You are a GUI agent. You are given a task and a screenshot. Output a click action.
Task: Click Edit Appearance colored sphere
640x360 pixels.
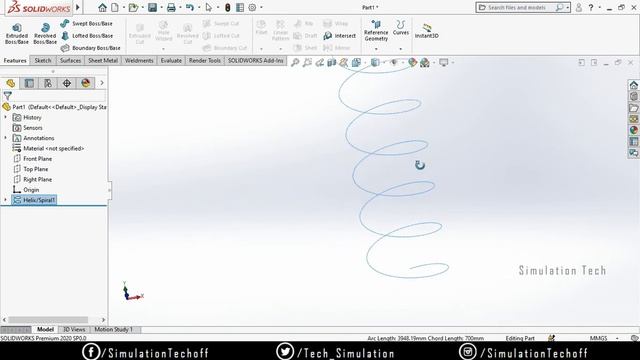pos(412,62)
